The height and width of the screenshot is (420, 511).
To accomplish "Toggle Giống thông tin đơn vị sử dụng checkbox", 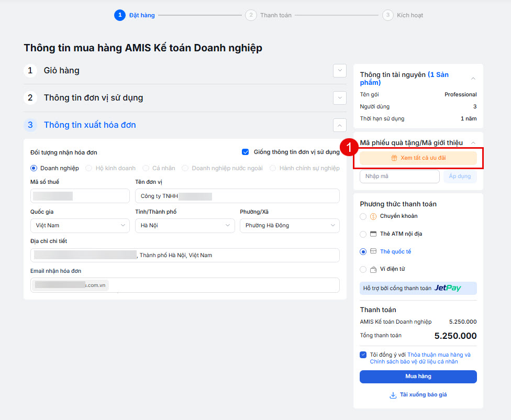I will pyautogui.click(x=246, y=152).
